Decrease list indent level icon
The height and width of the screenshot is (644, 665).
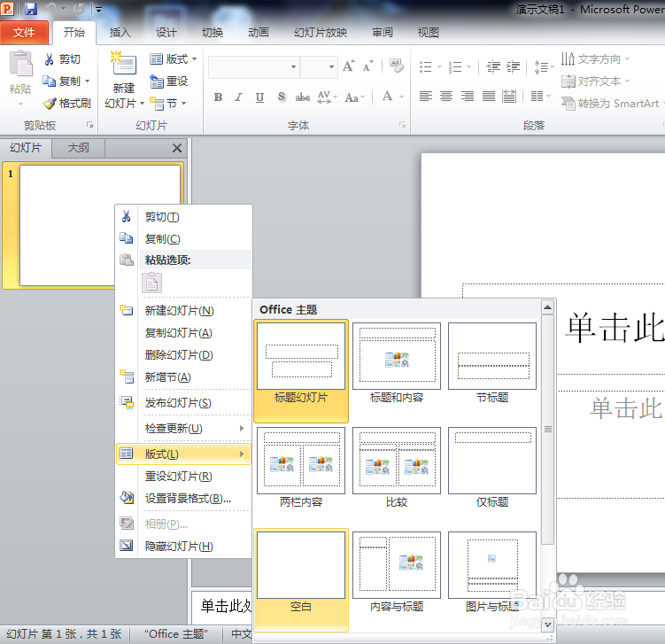click(493, 66)
